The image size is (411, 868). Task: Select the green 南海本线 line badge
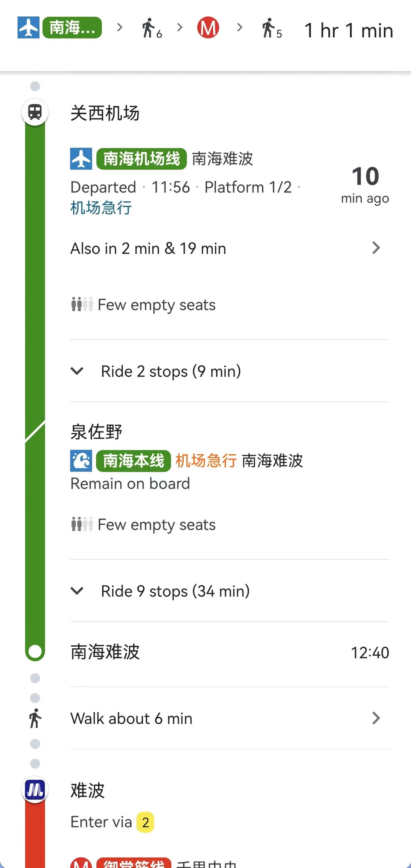click(134, 461)
